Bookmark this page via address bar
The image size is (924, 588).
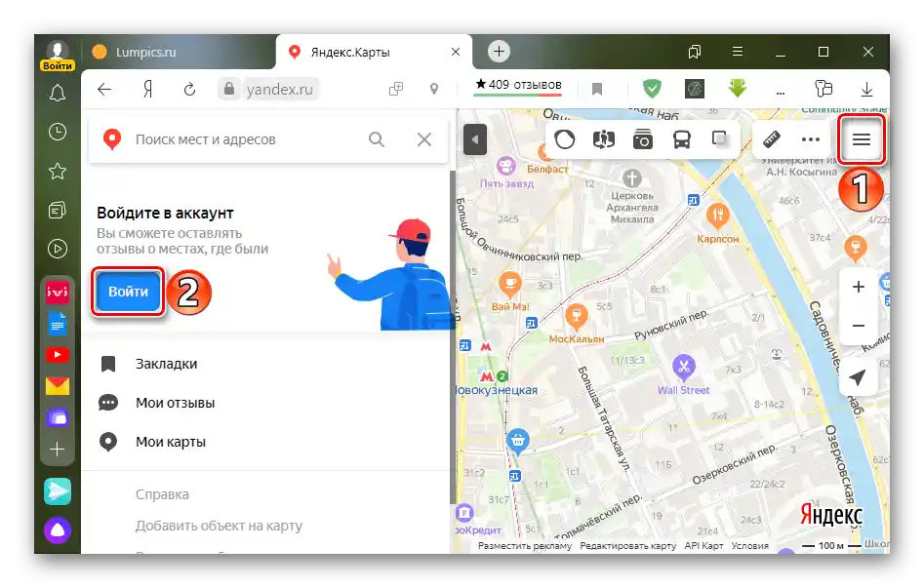point(597,89)
